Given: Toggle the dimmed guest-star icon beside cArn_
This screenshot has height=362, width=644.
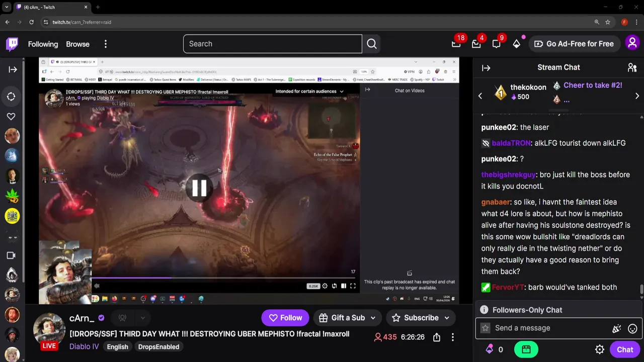Looking at the screenshot, I should [122, 318].
